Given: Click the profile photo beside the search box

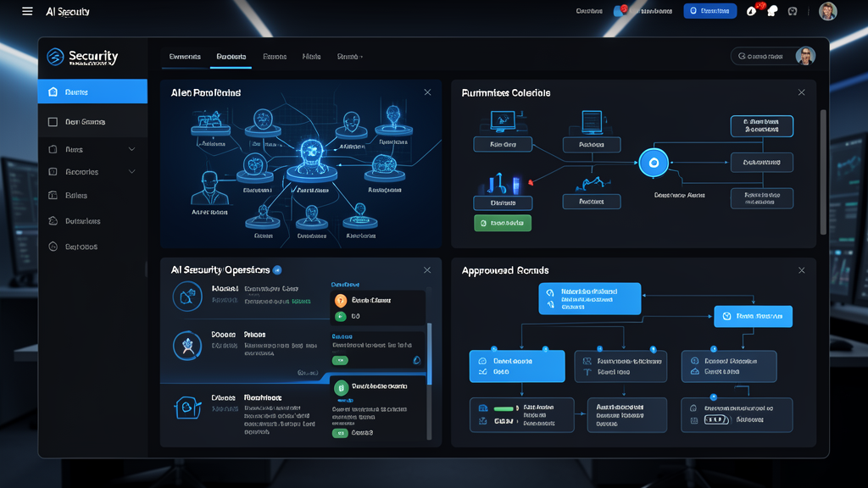Looking at the screenshot, I should pyautogui.click(x=805, y=56).
